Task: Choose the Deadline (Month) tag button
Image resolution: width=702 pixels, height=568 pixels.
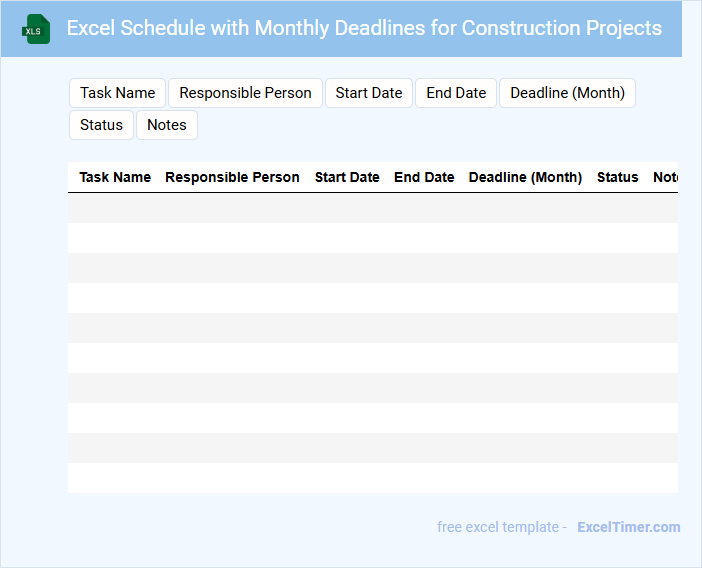Action: click(x=567, y=93)
